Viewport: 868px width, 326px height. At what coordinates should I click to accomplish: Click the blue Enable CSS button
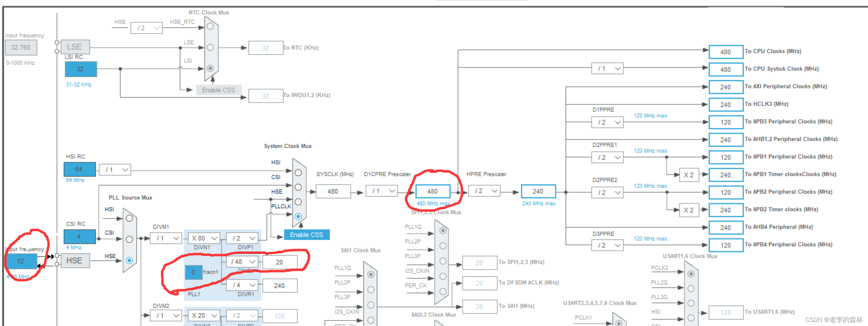click(307, 235)
